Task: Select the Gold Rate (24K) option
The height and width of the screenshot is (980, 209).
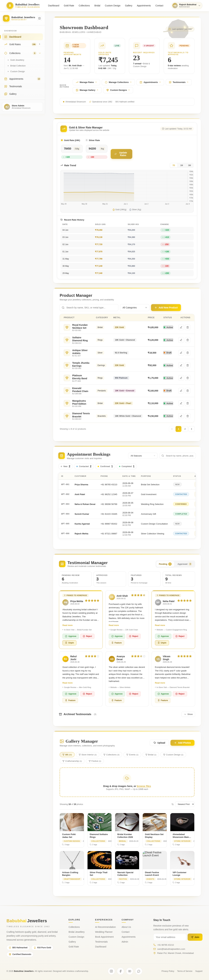Action: click(71, 140)
